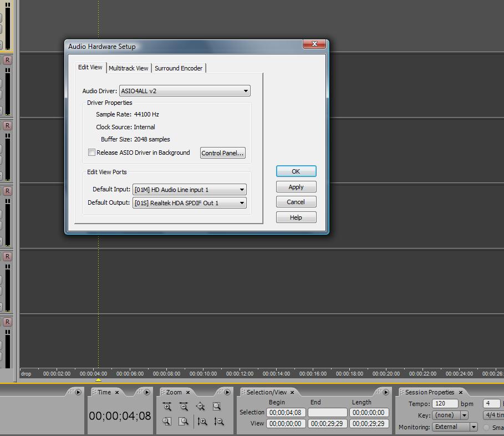
Task: Switch to the Edit View tab
Action: pyautogui.click(x=90, y=67)
